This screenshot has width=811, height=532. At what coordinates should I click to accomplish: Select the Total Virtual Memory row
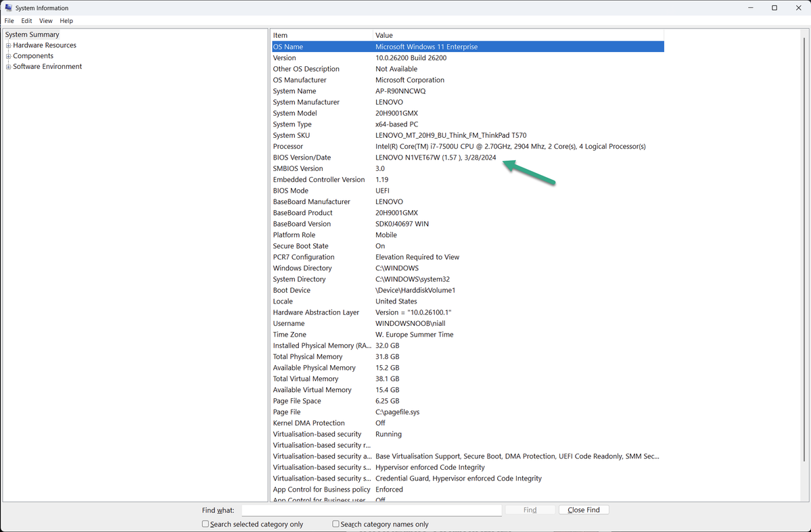(x=467, y=379)
